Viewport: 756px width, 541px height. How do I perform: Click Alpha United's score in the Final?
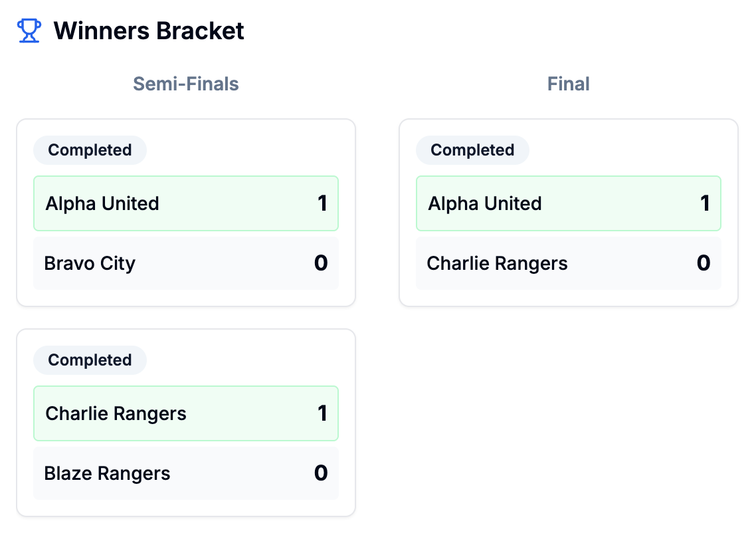click(x=706, y=203)
